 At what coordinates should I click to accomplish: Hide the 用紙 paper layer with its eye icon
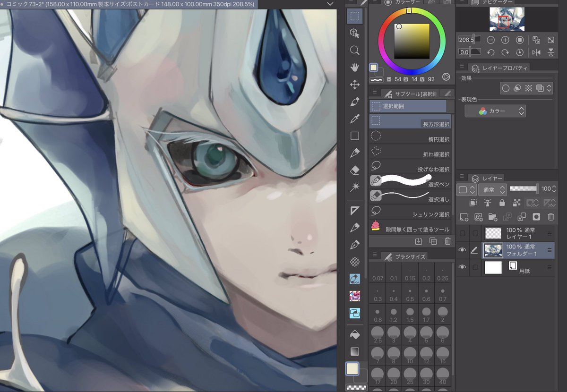coord(463,267)
